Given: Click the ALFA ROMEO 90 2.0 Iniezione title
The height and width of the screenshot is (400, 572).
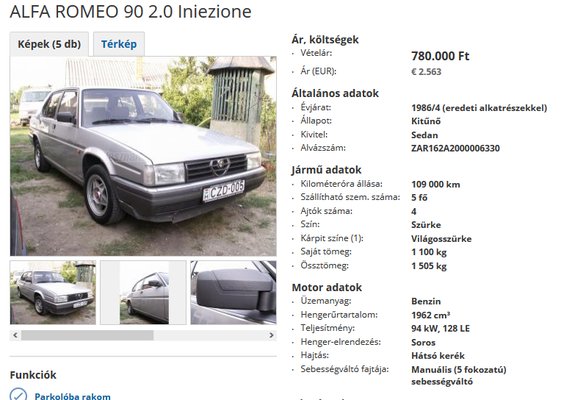Looking at the screenshot, I should 131,11.
